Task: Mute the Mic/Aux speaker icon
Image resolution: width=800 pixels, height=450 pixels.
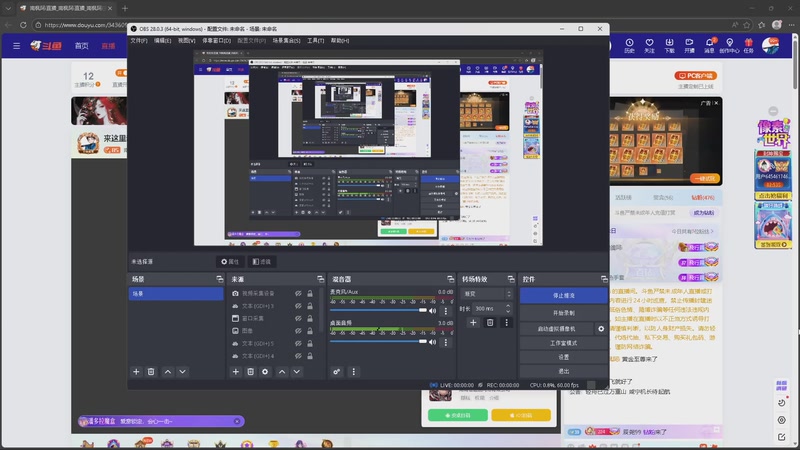Action: click(433, 311)
